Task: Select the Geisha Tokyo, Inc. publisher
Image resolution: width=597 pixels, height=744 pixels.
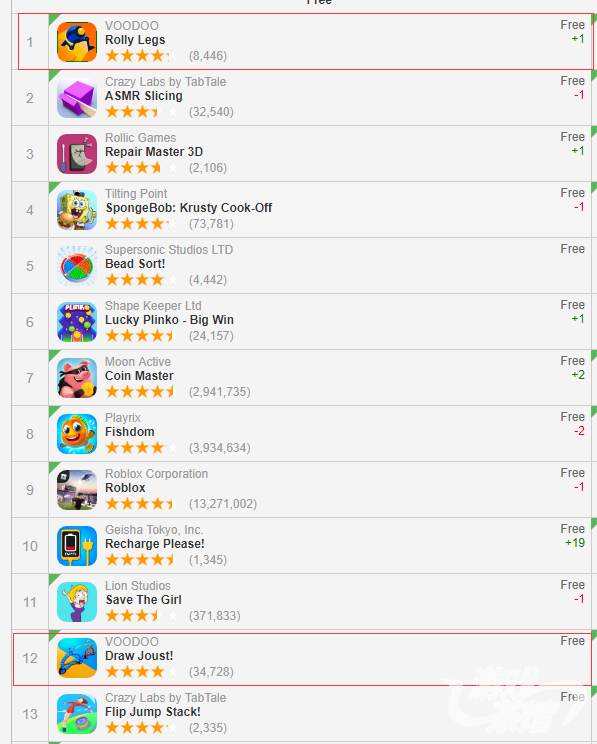Action: click(154, 530)
